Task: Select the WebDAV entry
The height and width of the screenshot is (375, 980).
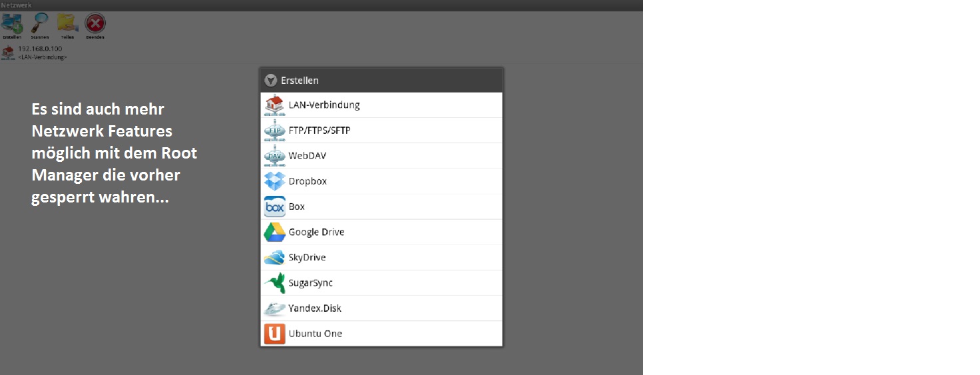Action: (381, 156)
